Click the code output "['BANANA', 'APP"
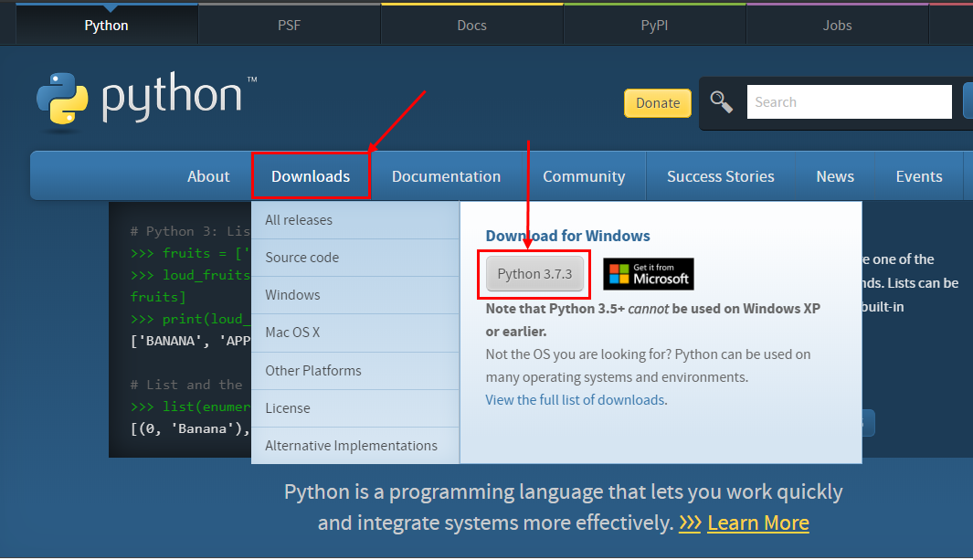The image size is (973, 560). 190,341
